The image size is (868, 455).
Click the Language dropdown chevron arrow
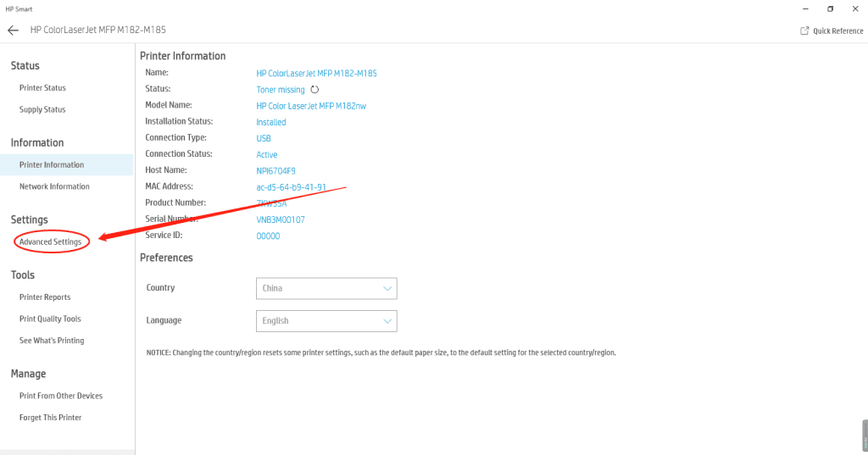tap(387, 321)
